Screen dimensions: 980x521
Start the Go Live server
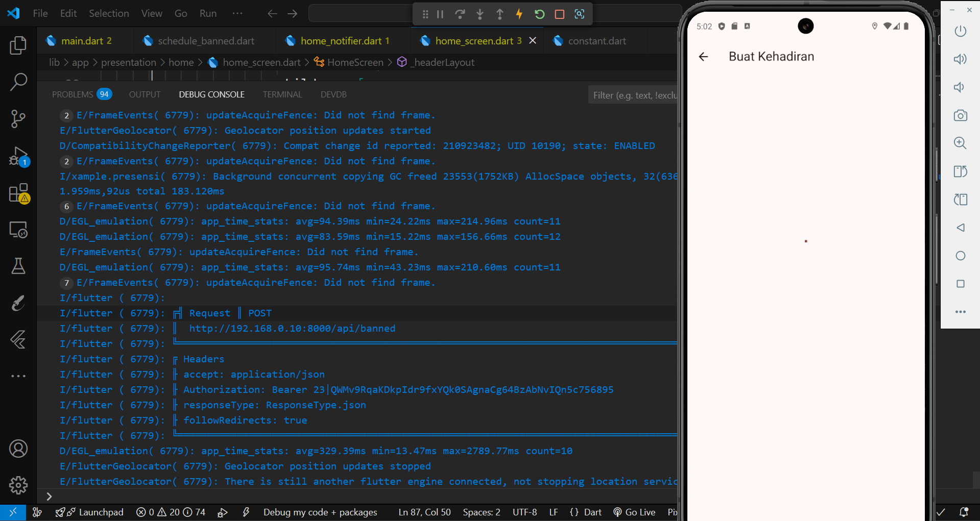634,512
